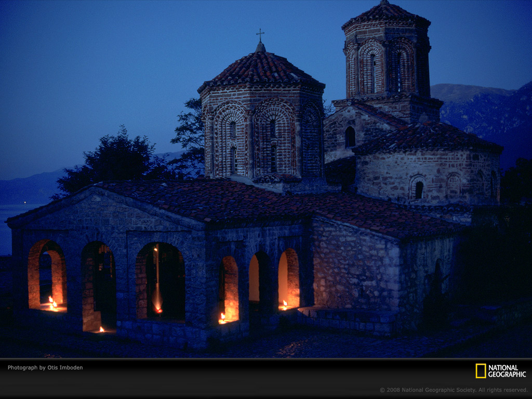
Task: Click the "NATIONAL GEOGRAPHIC" wordmark text
Action: point(507,371)
